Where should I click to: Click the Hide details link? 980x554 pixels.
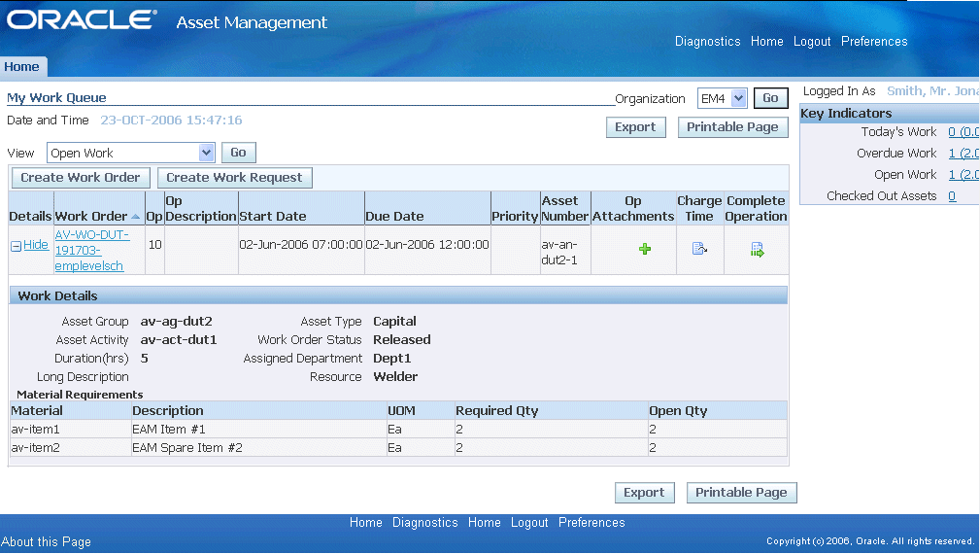click(36, 245)
